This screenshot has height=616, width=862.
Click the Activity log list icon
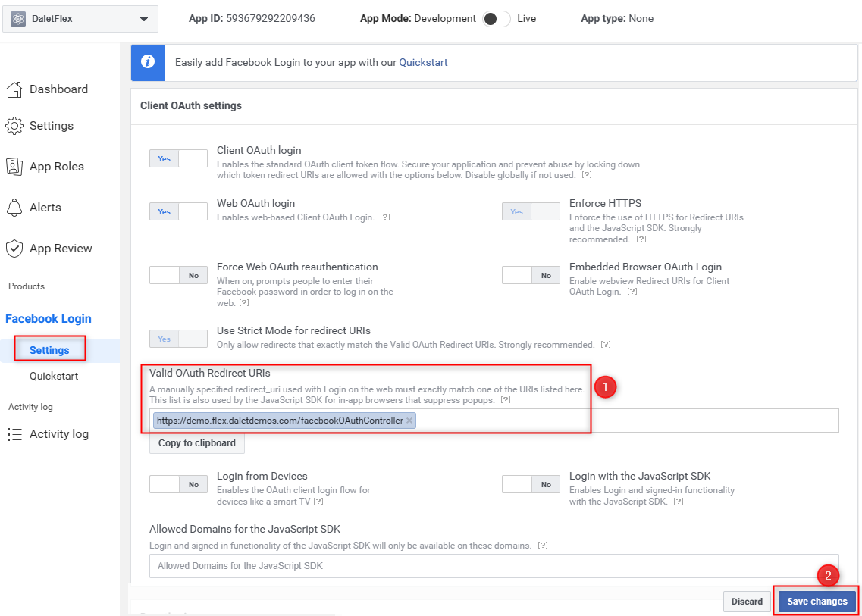pos(14,434)
